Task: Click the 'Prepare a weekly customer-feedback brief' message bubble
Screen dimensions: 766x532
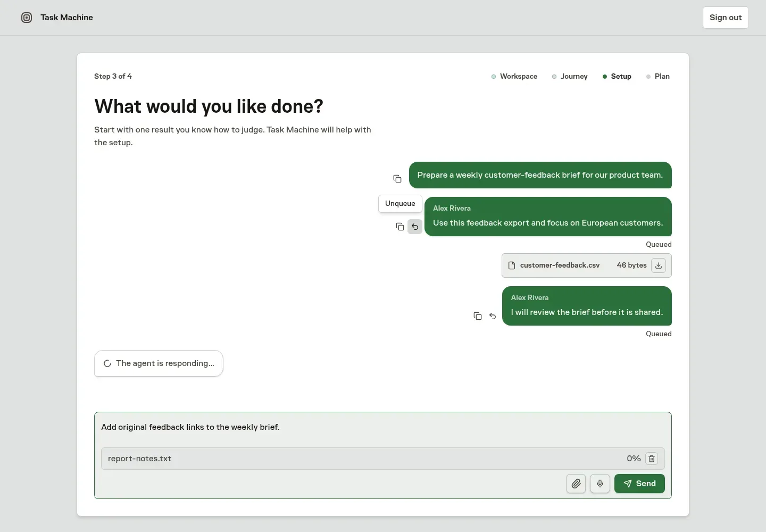Action: 540,175
